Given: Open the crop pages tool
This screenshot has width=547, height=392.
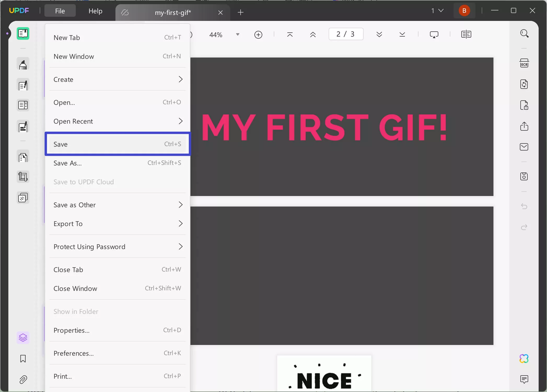Looking at the screenshot, I should pos(23,177).
